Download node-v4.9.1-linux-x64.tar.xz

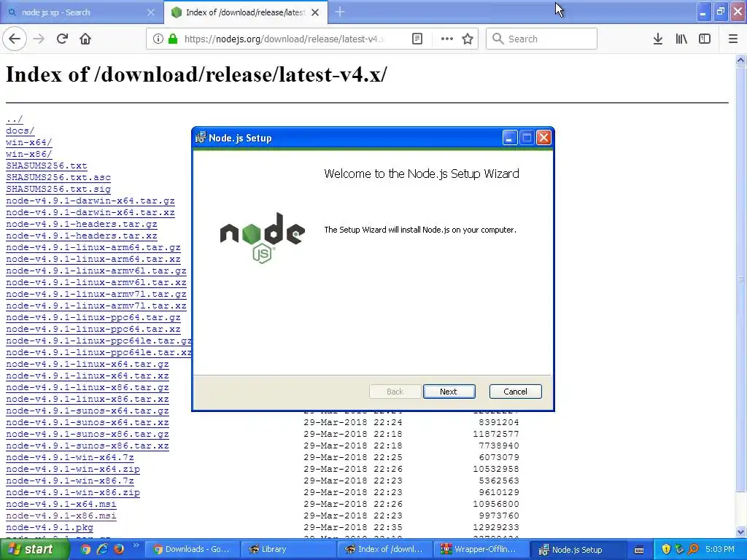point(88,376)
